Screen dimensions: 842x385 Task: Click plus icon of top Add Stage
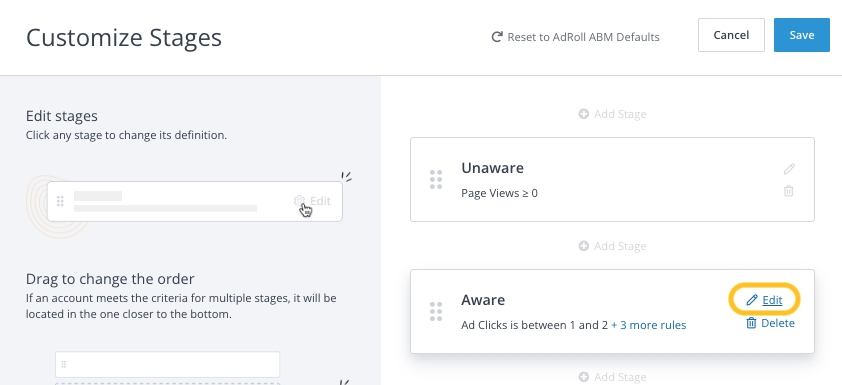click(x=584, y=114)
